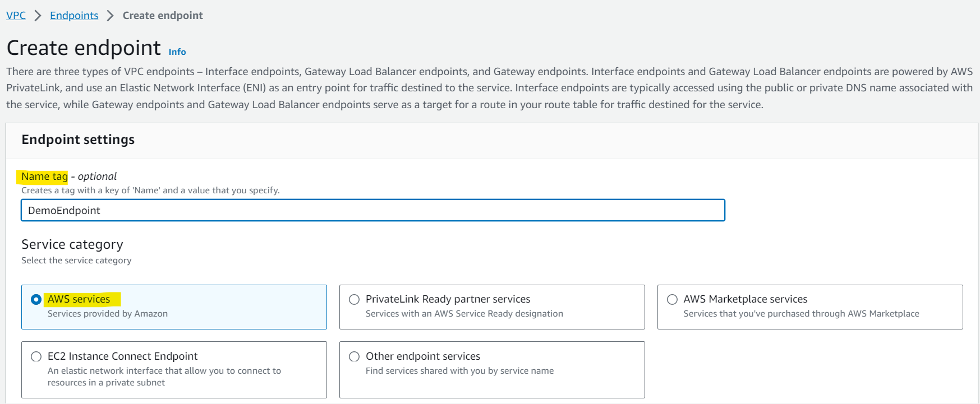This screenshot has width=980, height=404.
Task: Click the Endpoint settings section header
Action: click(78, 140)
